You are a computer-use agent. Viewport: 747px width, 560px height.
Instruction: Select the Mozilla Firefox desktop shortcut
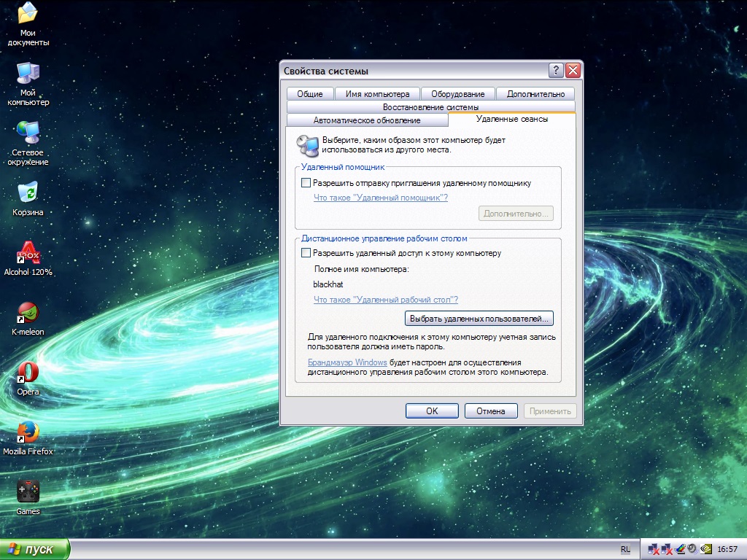coord(28,432)
